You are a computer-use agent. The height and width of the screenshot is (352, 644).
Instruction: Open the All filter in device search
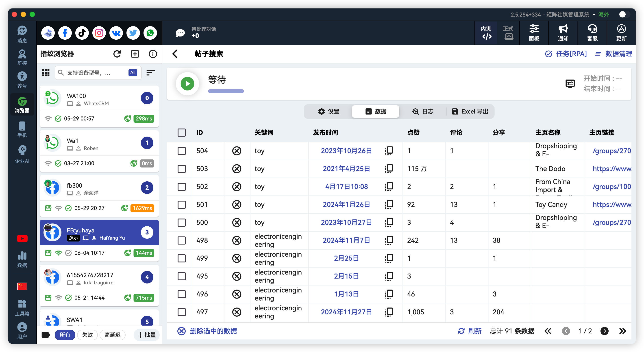133,73
